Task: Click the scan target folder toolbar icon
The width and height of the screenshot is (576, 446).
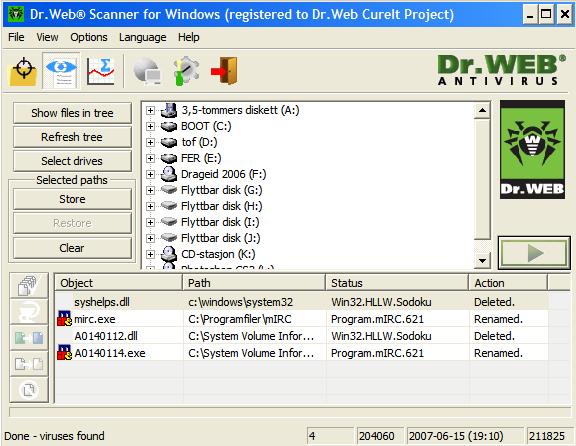Action: pos(23,71)
